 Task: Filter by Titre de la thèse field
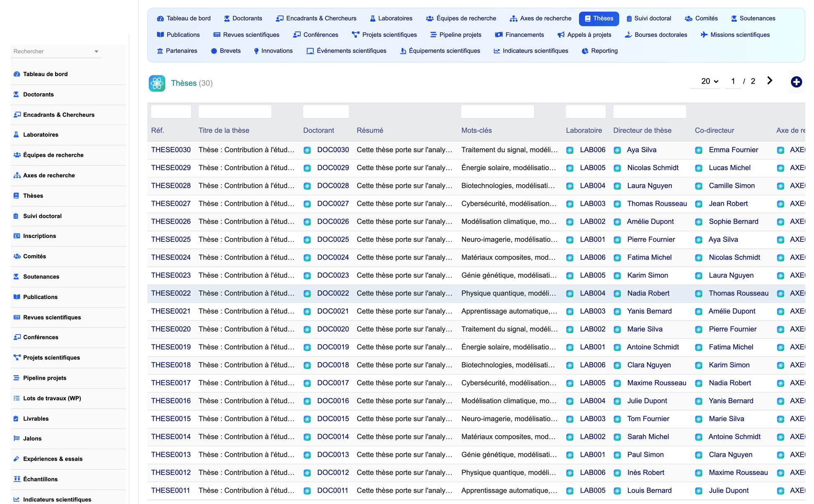235,112
